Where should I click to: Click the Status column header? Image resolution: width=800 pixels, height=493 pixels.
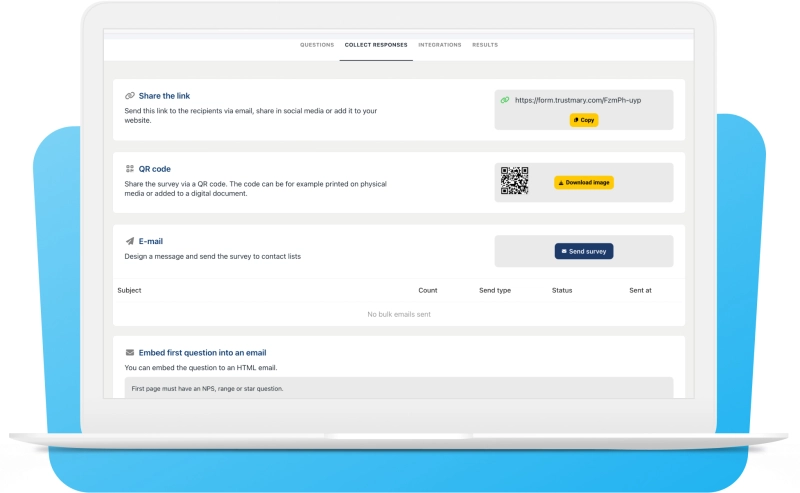coord(562,290)
